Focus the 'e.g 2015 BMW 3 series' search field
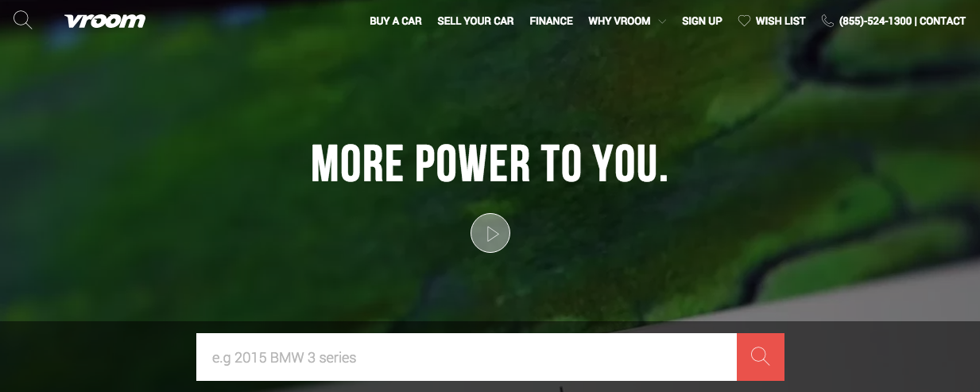The width and height of the screenshot is (980, 392). point(467,357)
